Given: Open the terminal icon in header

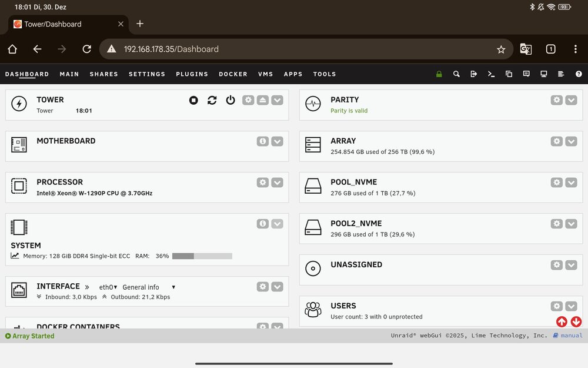Looking at the screenshot, I should [x=491, y=74].
